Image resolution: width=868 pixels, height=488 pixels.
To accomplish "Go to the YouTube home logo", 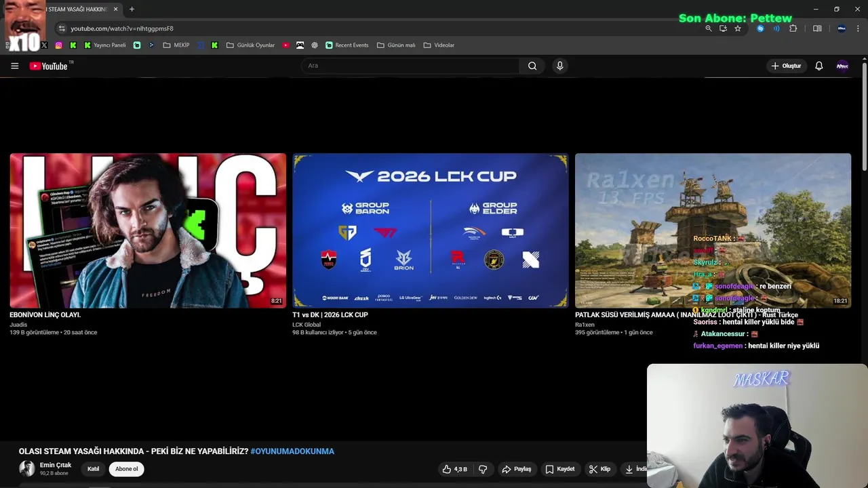I will pos(48,66).
